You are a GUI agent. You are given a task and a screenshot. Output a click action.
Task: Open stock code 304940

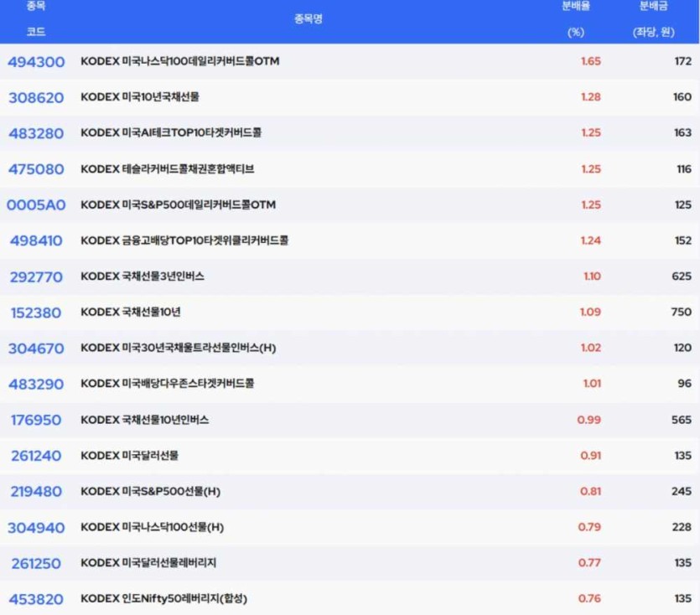pyautogui.click(x=36, y=527)
